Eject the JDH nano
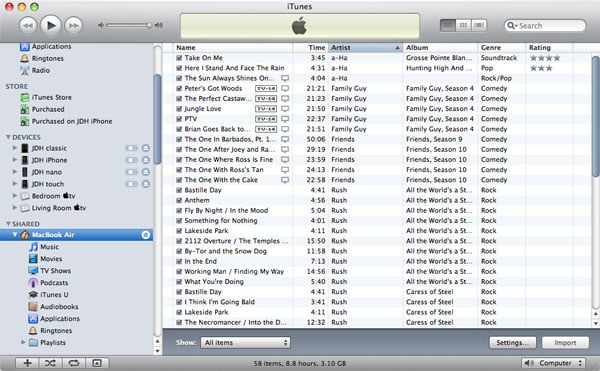Screen dimensions: 600x371 145,172
